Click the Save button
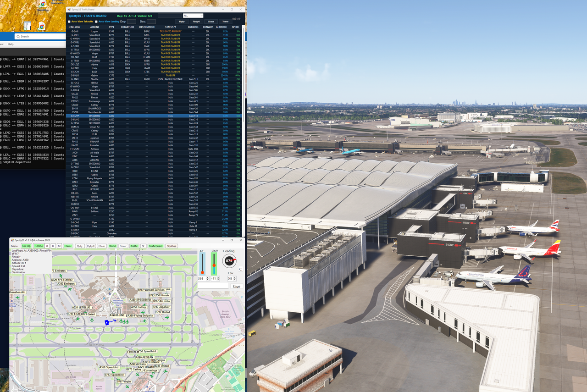Image resolution: width=587 pixels, height=392 pixels. click(x=236, y=286)
